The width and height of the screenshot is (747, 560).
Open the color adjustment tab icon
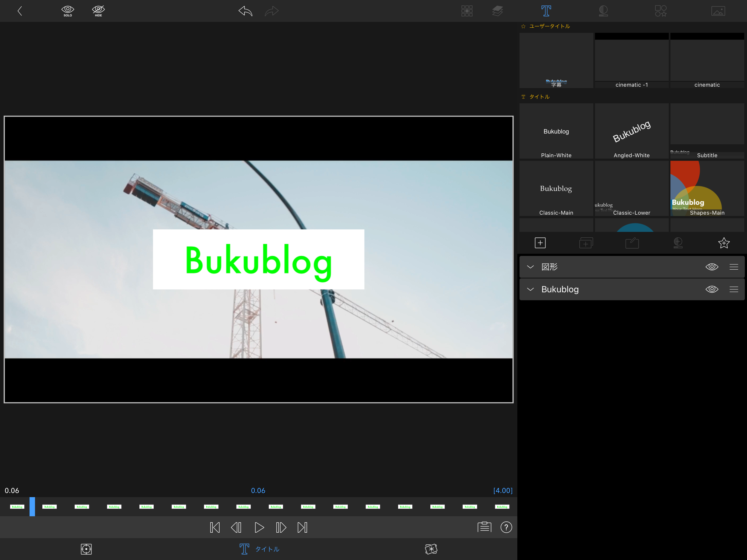pos(603,11)
